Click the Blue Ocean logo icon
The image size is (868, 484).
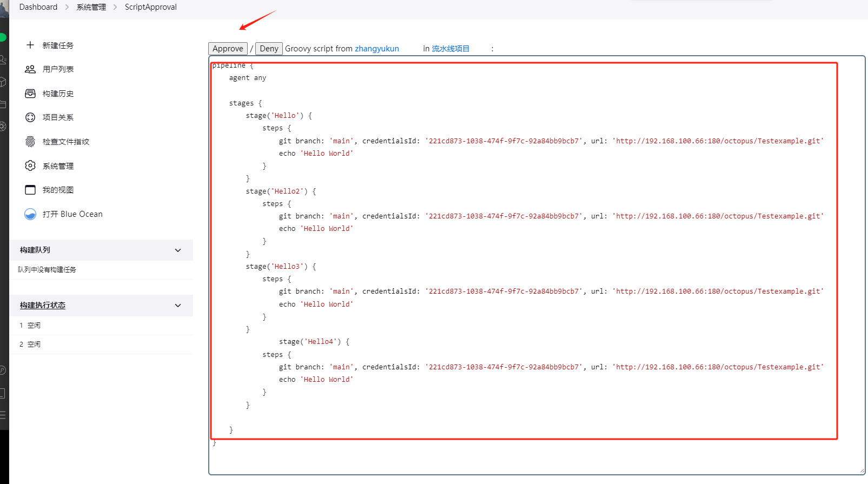tap(30, 214)
